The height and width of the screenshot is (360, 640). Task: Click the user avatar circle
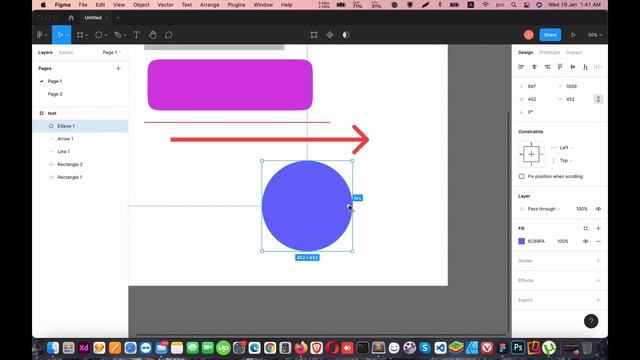pos(529,35)
